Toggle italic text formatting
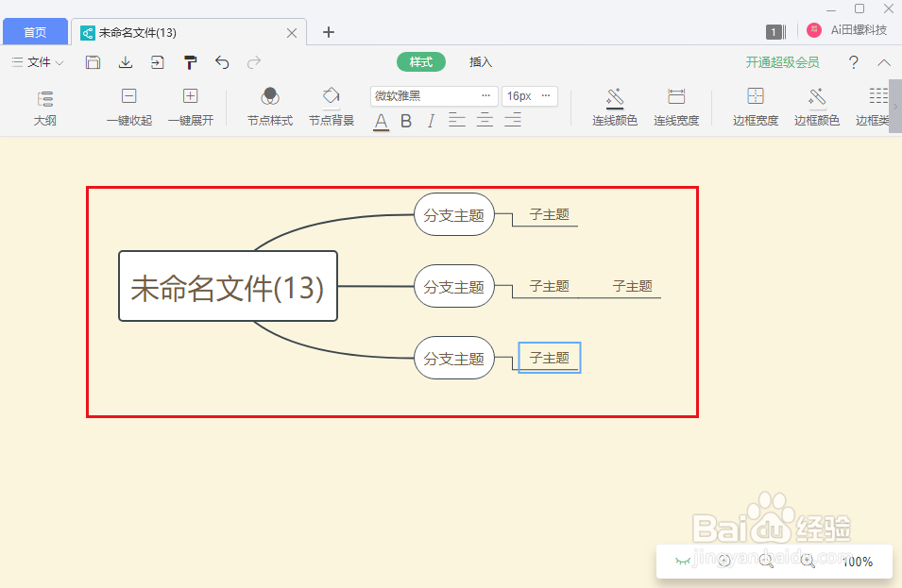The width and height of the screenshot is (902, 588). [431, 121]
